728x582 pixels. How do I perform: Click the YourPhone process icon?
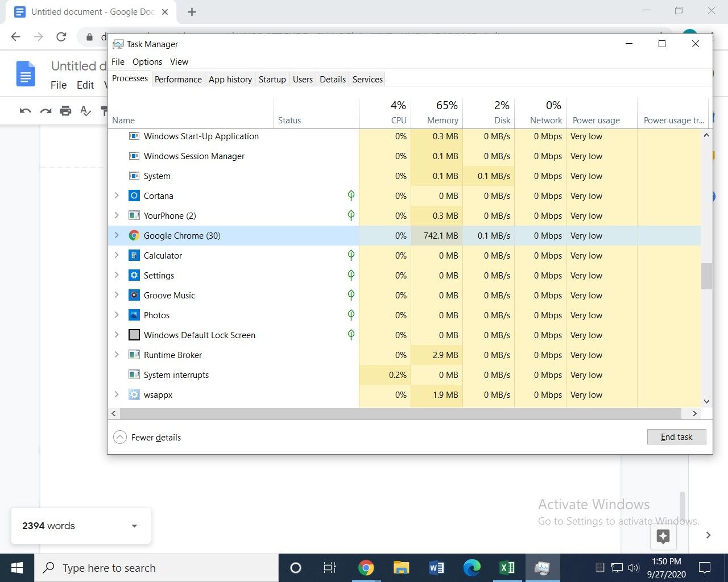coord(134,215)
